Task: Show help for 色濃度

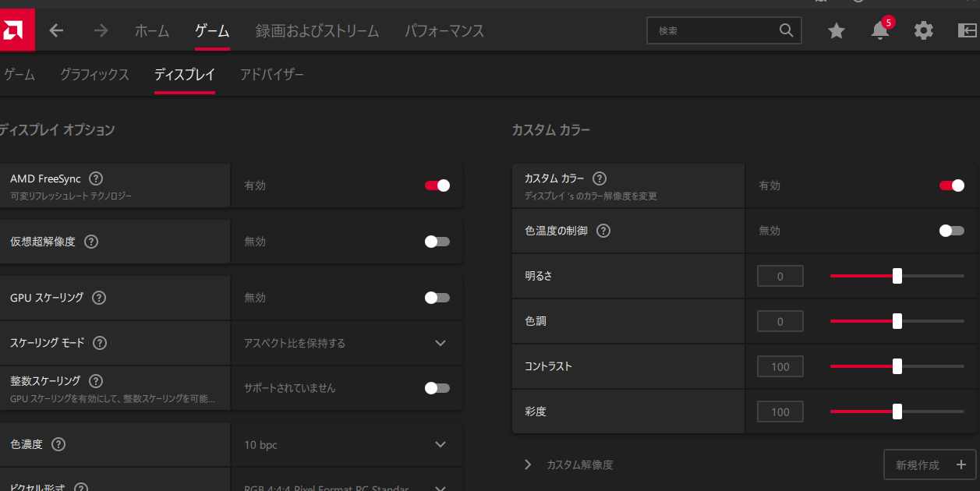Action: pos(58,444)
